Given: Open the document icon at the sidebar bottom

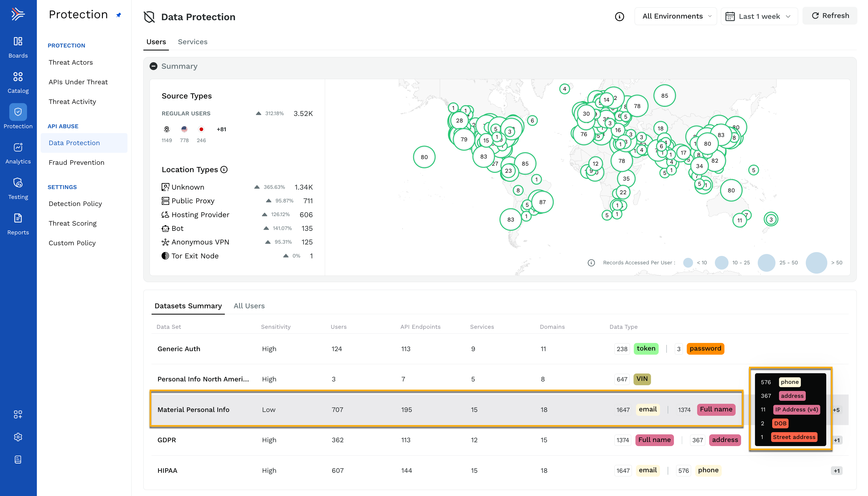Looking at the screenshot, I should coord(18,459).
